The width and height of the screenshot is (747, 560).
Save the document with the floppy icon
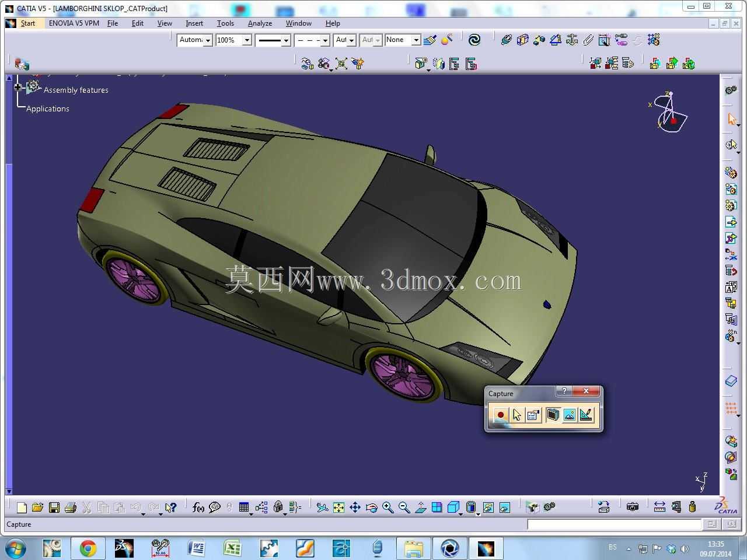point(54,508)
